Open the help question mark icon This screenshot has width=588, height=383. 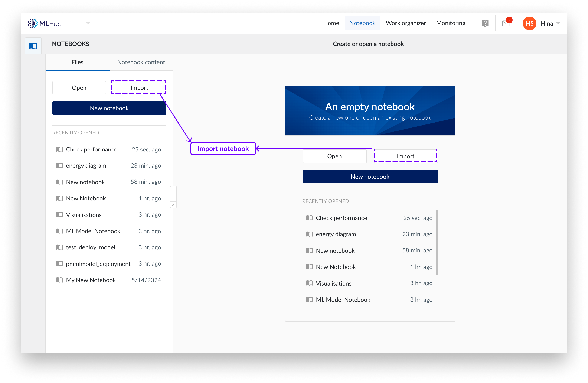485,23
